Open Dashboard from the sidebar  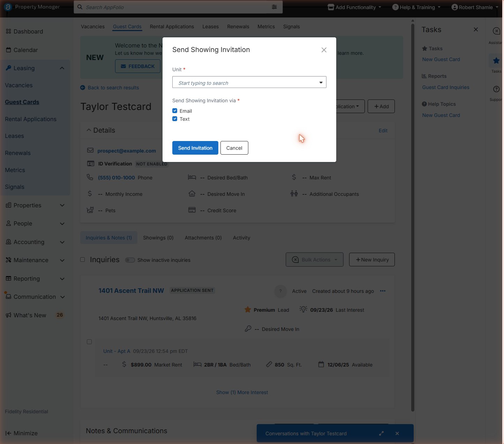pyautogui.click(x=24, y=31)
